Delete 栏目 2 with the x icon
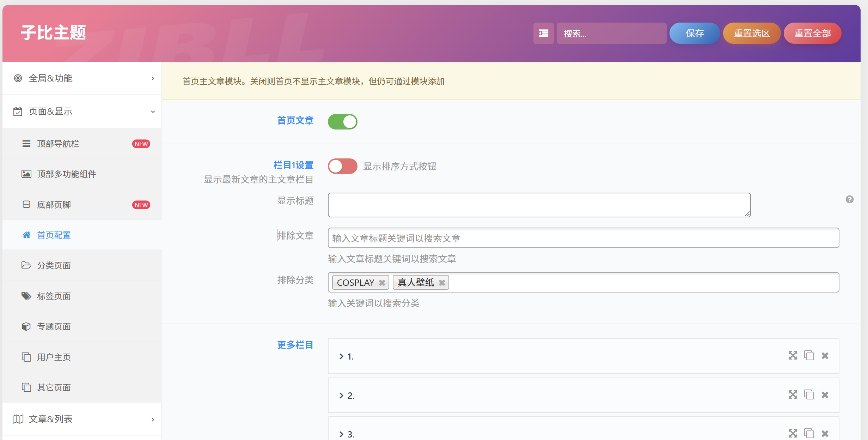This screenshot has width=868, height=440. 825,395
